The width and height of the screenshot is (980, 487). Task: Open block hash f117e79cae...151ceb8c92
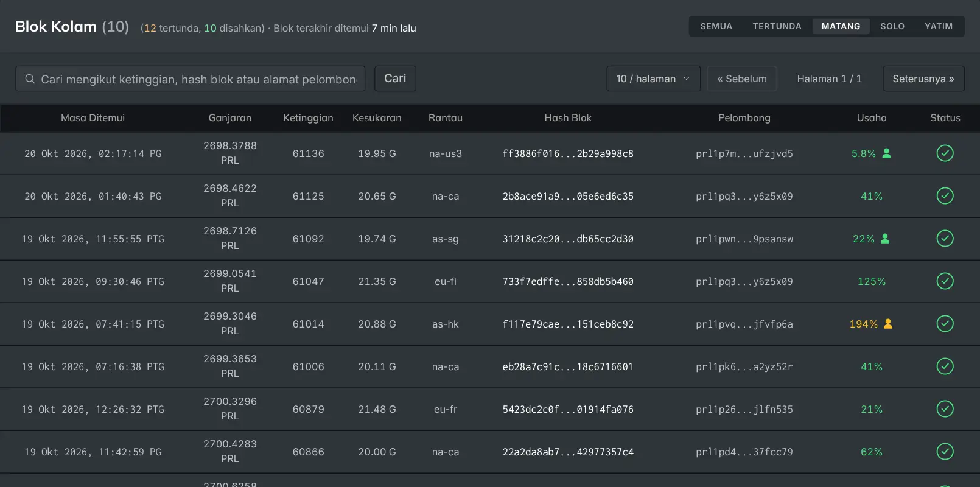pyautogui.click(x=568, y=324)
